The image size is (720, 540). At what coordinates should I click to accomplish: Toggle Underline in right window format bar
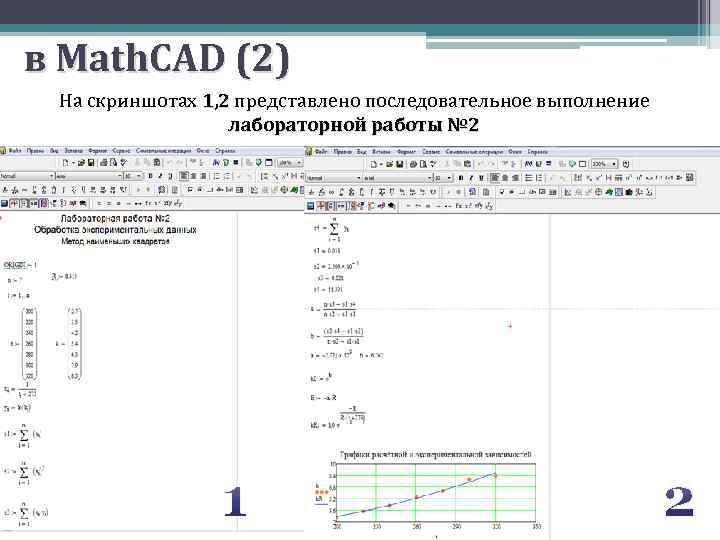481,178
